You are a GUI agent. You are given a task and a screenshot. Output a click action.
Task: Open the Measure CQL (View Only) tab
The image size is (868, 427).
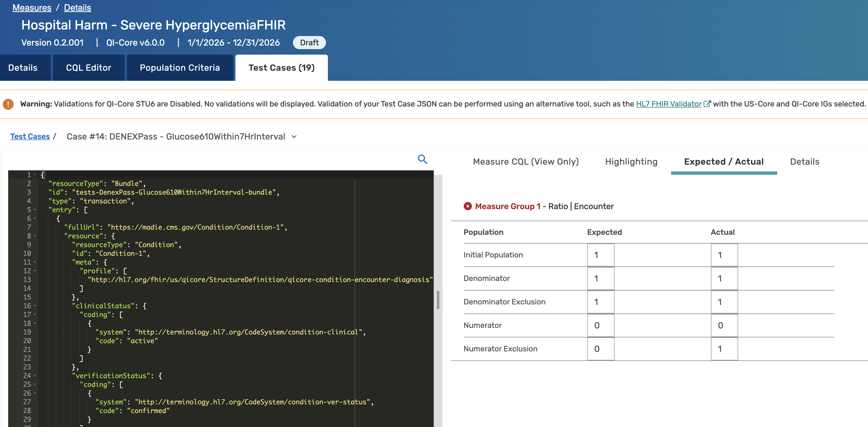(x=525, y=162)
